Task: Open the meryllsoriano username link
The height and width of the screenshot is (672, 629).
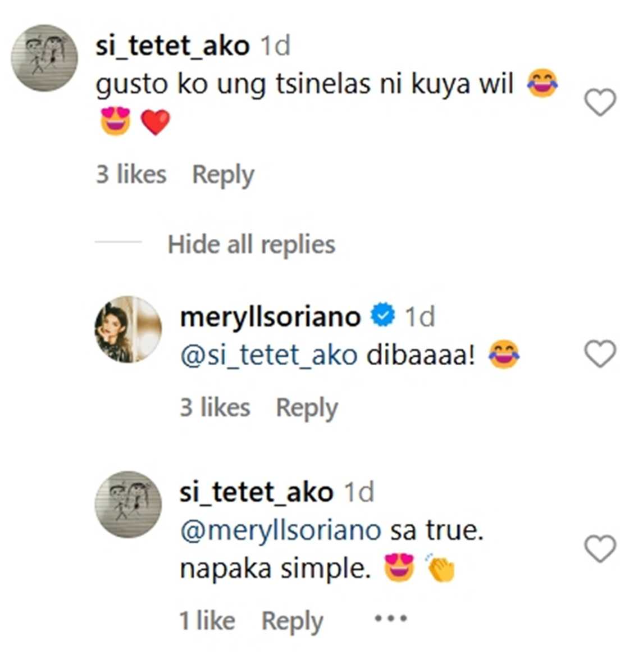Action: tap(270, 317)
